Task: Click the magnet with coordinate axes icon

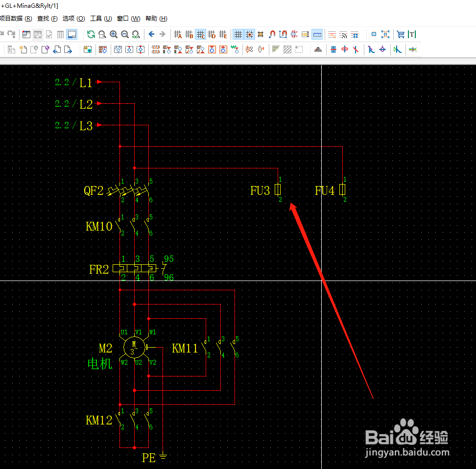Action: point(283,34)
